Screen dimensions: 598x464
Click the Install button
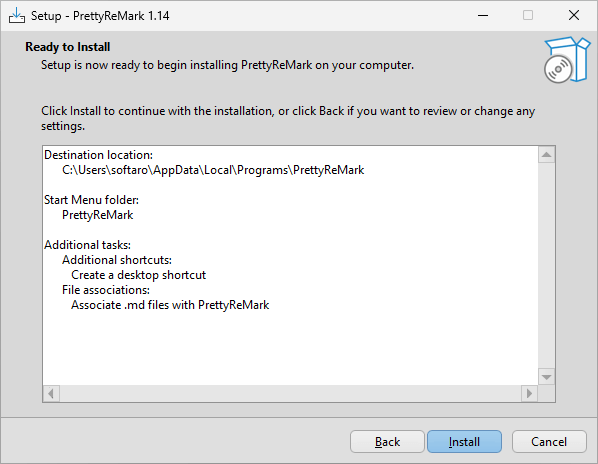pyautogui.click(x=464, y=442)
